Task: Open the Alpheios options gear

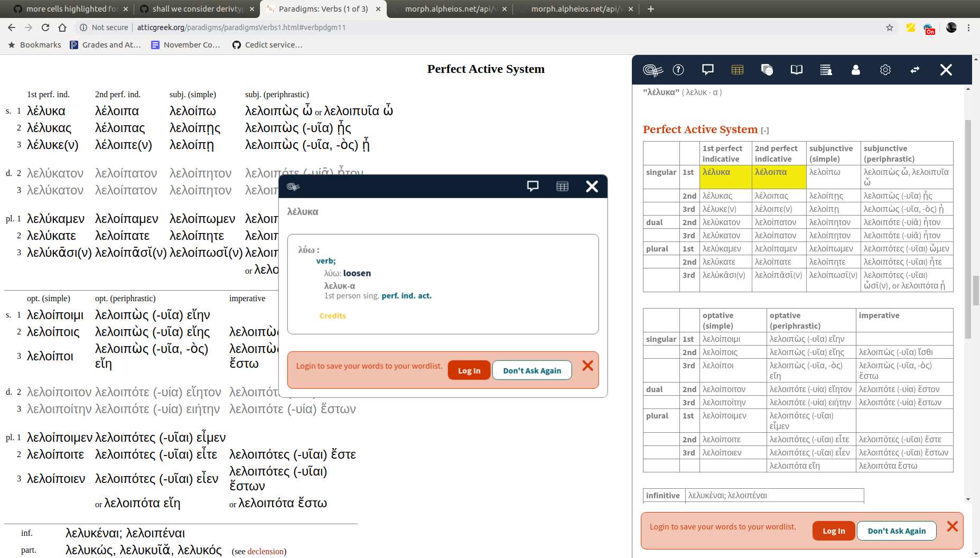Action: tap(886, 69)
